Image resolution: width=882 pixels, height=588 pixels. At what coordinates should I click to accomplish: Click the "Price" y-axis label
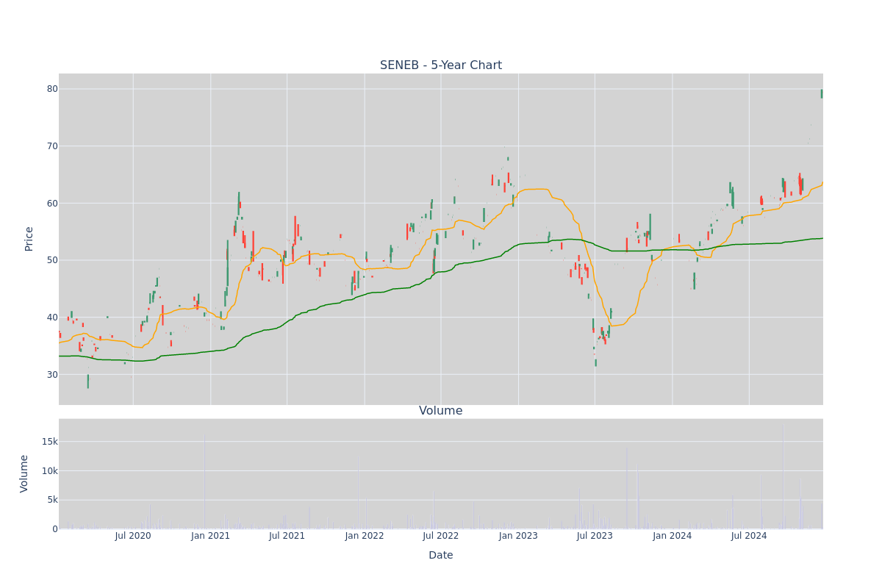[29, 239]
